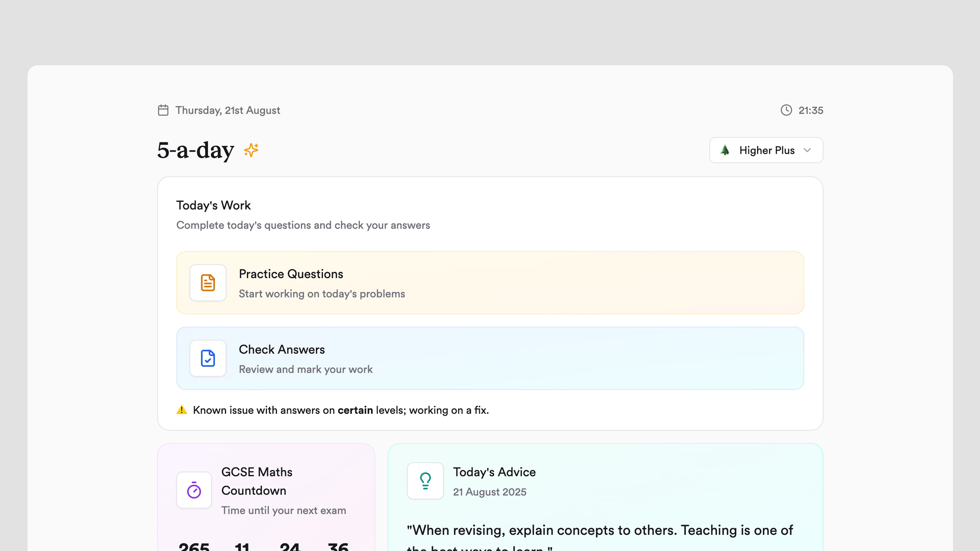
Task: Click the 21 August 2025 advice date
Action: click(490, 492)
